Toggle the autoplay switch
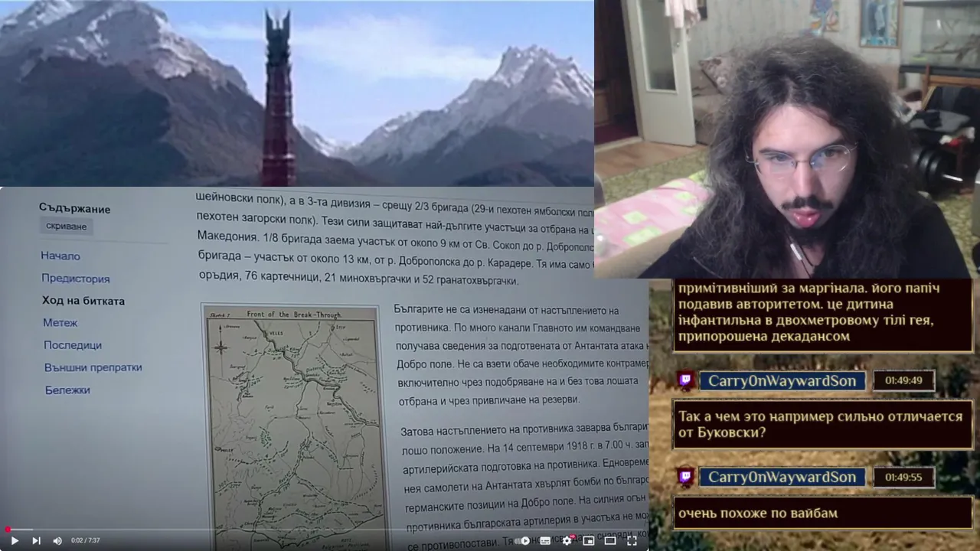The height and width of the screenshot is (551, 980). (x=524, y=540)
